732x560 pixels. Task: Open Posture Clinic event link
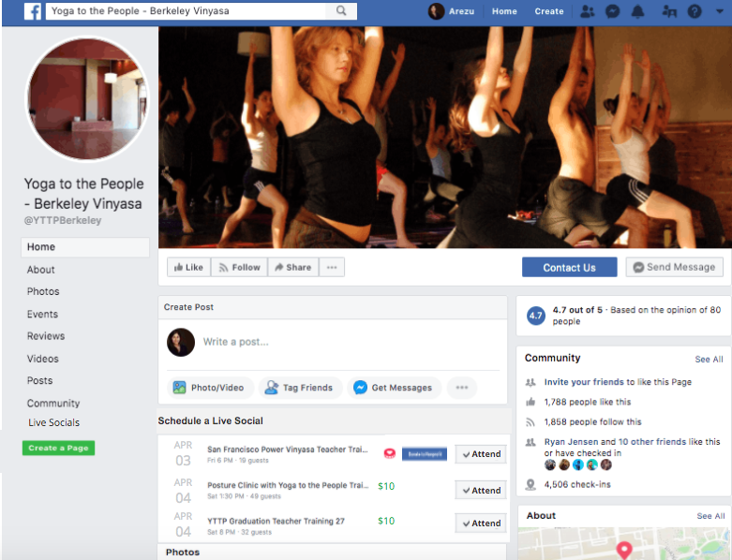tap(288, 485)
